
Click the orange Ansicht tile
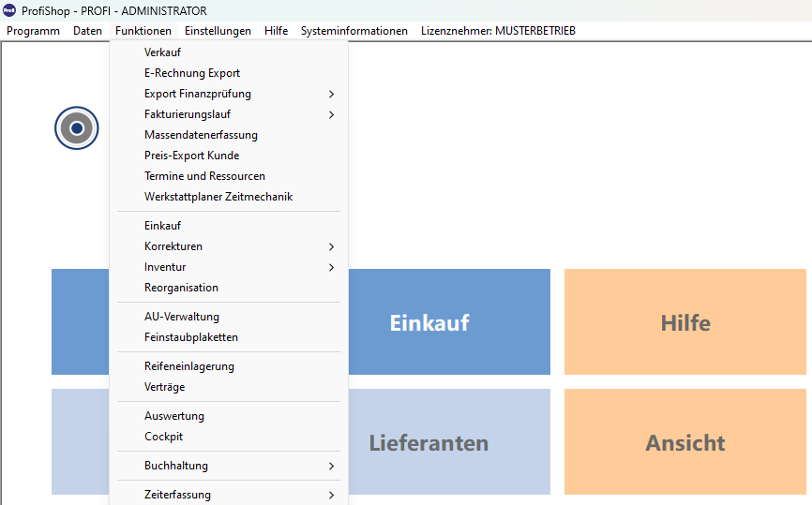click(685, 442)
